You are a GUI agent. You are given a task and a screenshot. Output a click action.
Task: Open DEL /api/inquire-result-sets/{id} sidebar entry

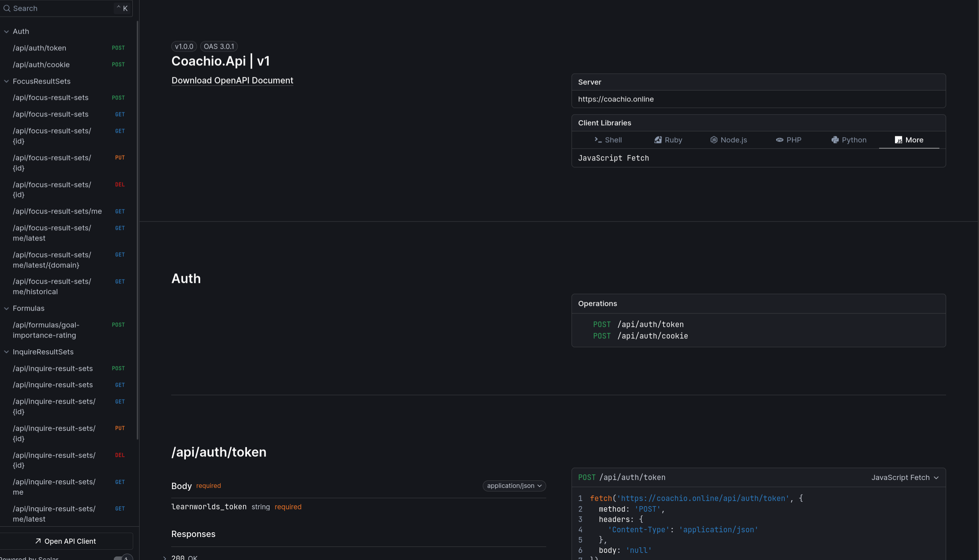coord(68,460)
